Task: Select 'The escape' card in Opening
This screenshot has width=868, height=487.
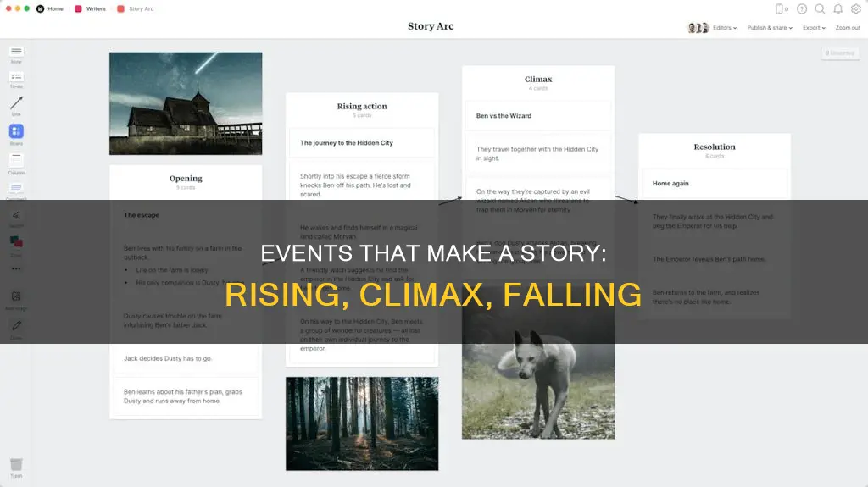Action: coord(186,215)
